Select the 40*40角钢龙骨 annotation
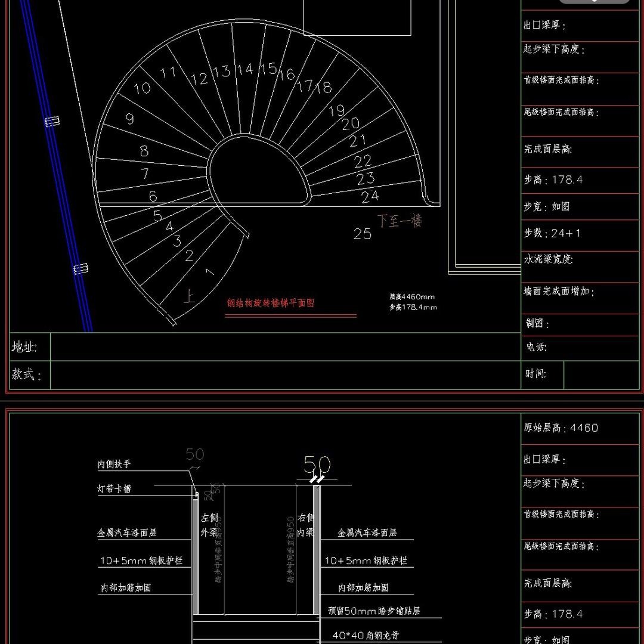 (x=365, y=636)
